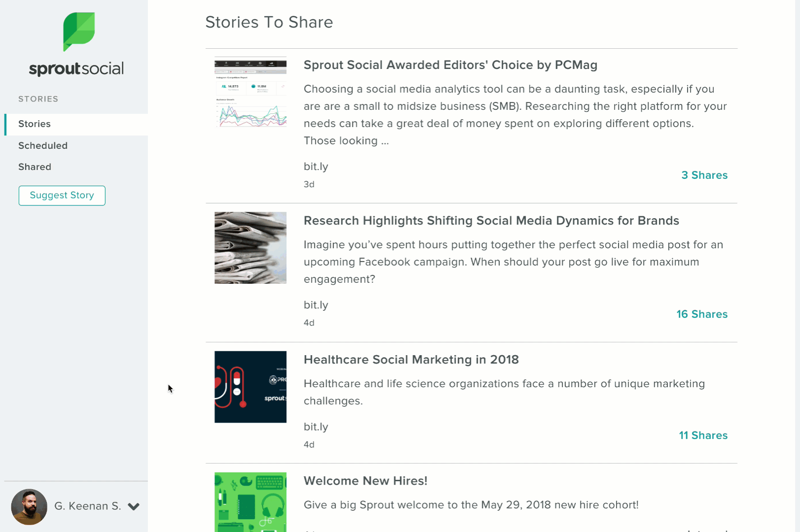Click the sproutsocial wordmark text
Viewport: 800px width, 532px height.
[x=76, y=68]
